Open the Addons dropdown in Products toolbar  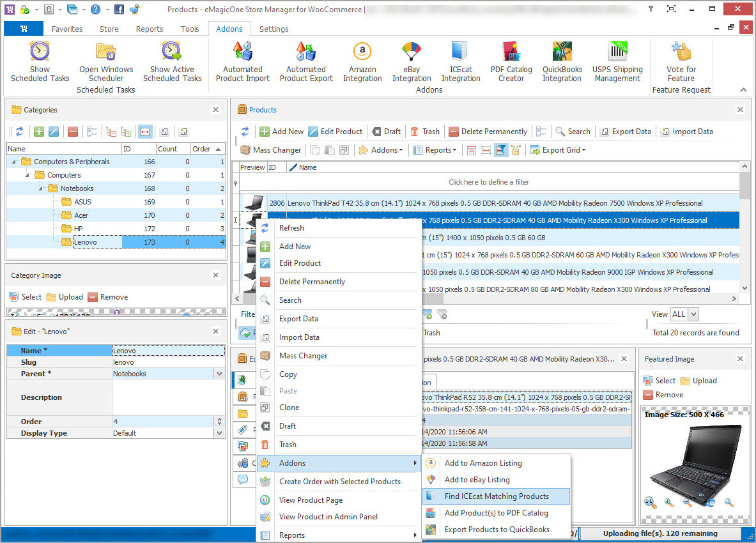pyautogui.click(x=380, y=150)
